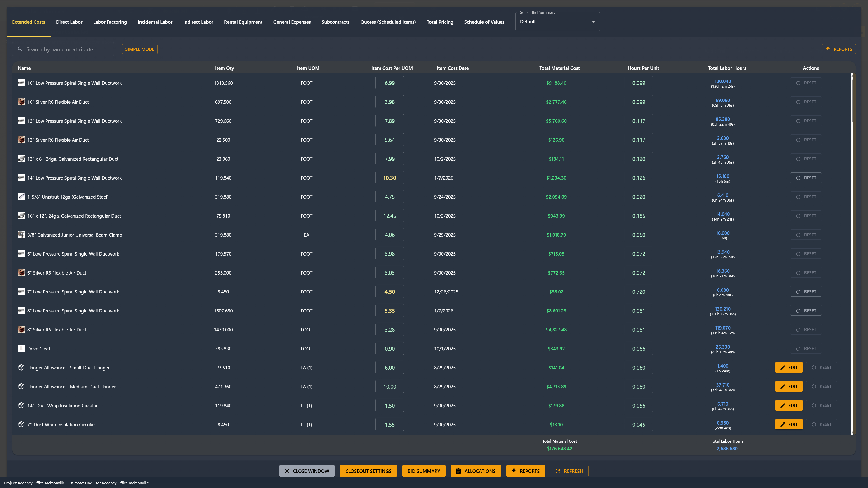Click the allocations clipboard icon in bottom bar
The width and height of the screenshot is (868, 488).
(458, 471)
